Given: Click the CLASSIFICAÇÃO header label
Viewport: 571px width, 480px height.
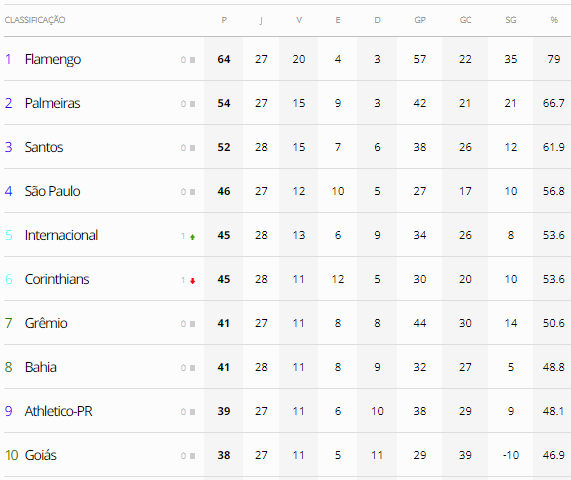Looking at the screenshot, I should tap(35, 20).
